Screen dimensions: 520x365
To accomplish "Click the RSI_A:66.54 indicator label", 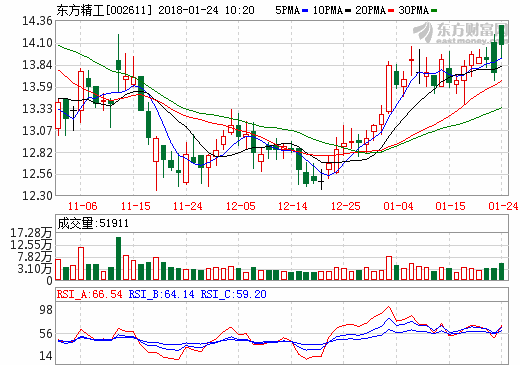I will tap(90, 294).
